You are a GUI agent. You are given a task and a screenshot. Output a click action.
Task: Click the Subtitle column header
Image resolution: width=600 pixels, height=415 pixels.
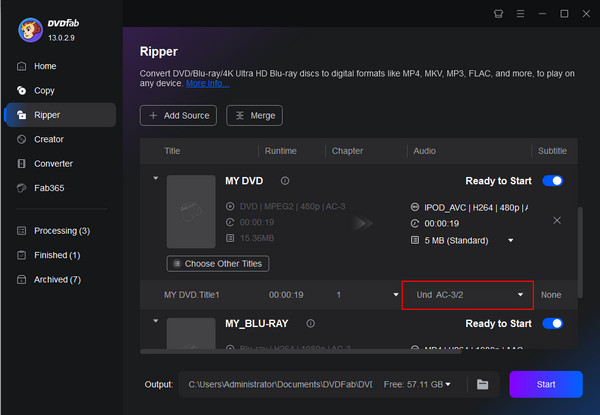tap(552, 151)
